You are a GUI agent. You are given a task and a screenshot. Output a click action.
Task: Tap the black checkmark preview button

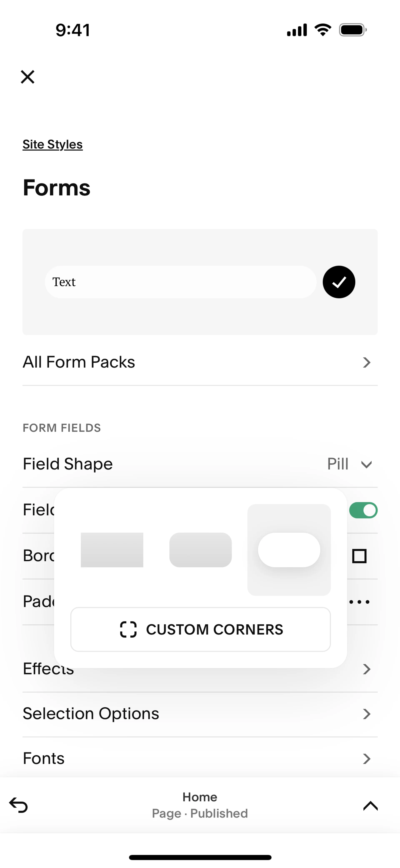click(x=339, y=282)
